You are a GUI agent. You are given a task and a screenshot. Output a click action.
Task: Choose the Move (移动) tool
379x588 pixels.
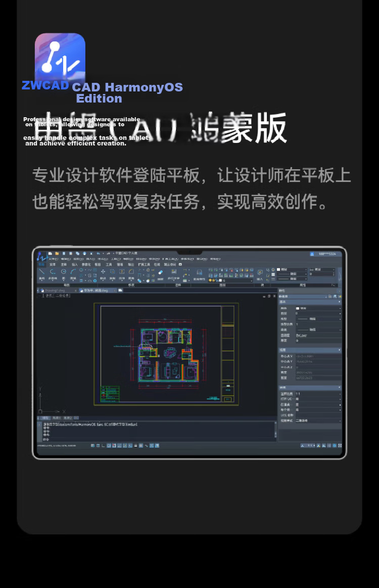pos(103,274)
